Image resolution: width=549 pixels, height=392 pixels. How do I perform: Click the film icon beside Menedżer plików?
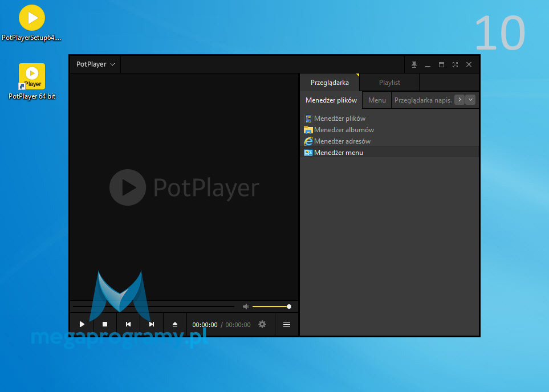tap(308, 119)
